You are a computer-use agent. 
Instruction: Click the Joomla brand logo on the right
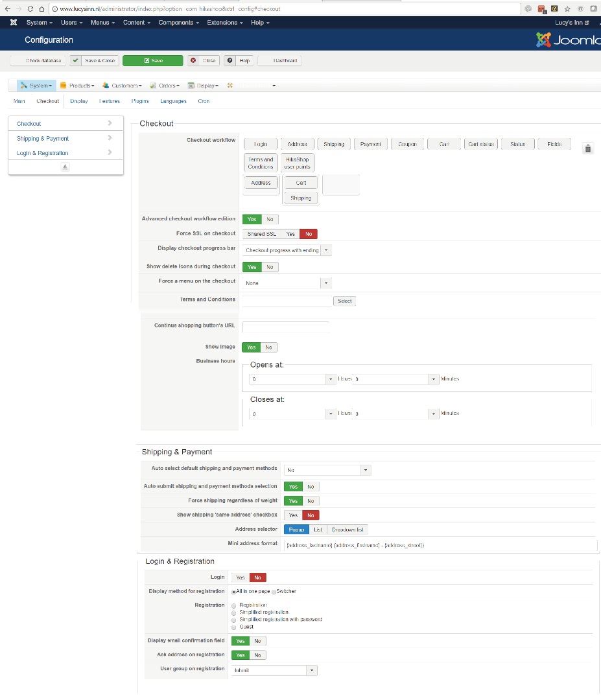[569, 40]
